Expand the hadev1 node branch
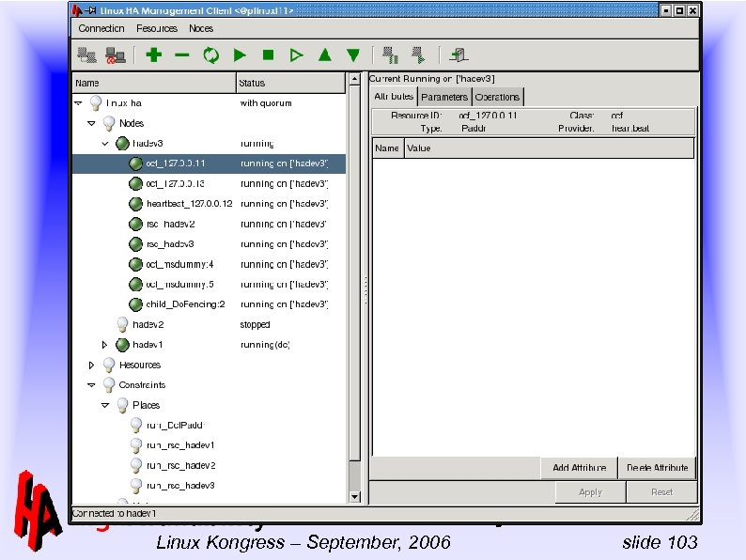Screen dimensions: 746x560 coord(104,345)
